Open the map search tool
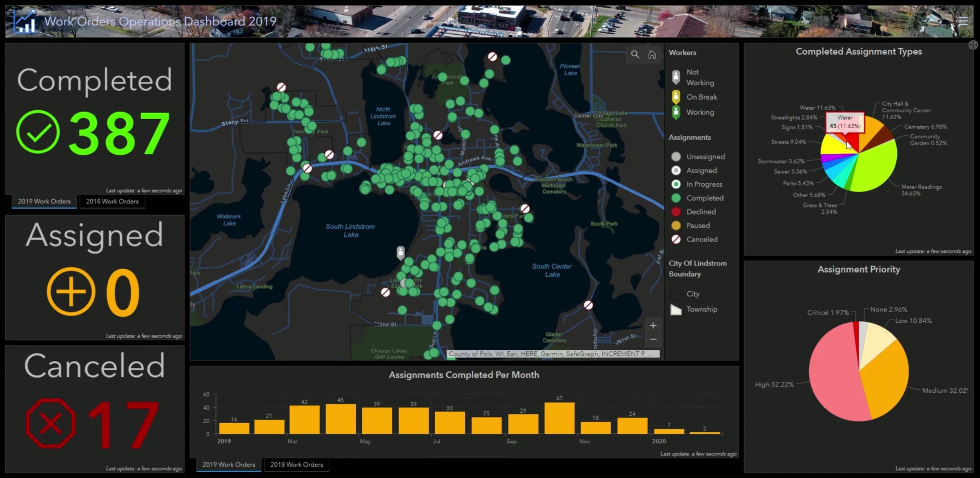Screen dimensions: 980x478 coord(635,54)
